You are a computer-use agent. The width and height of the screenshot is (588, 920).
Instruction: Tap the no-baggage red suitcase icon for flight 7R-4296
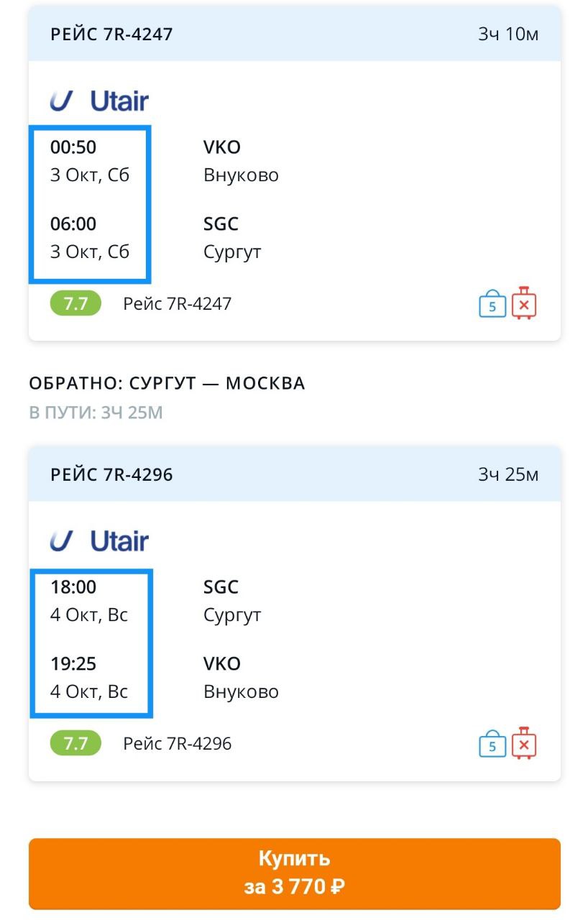pyautogui.click(x=524, y=743)
